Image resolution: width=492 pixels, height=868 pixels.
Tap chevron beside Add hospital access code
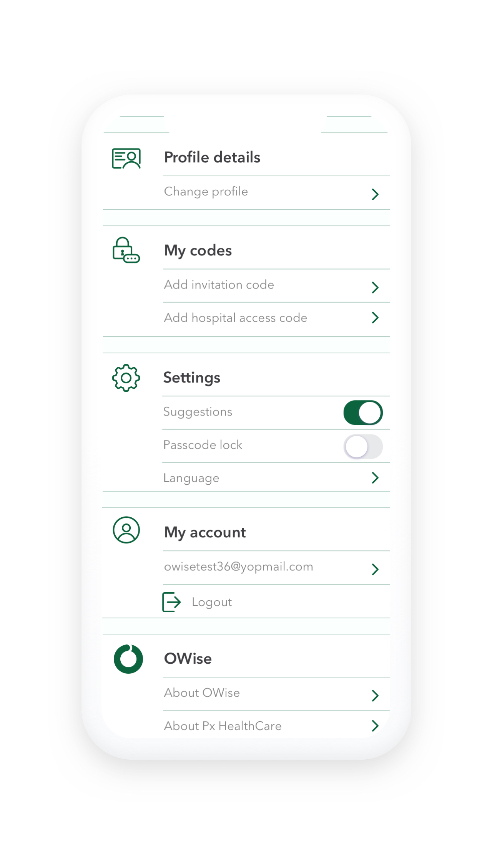[x=375, y=318]
